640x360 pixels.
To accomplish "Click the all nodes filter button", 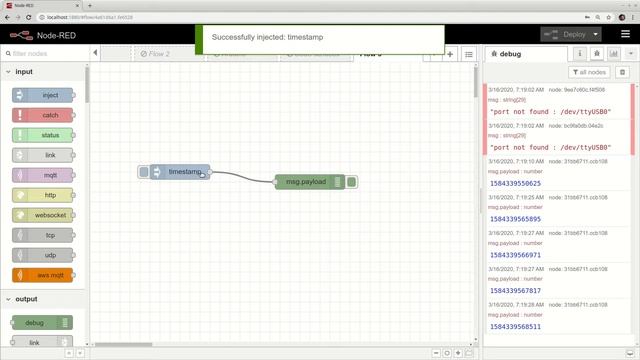I will coord(589,72).
